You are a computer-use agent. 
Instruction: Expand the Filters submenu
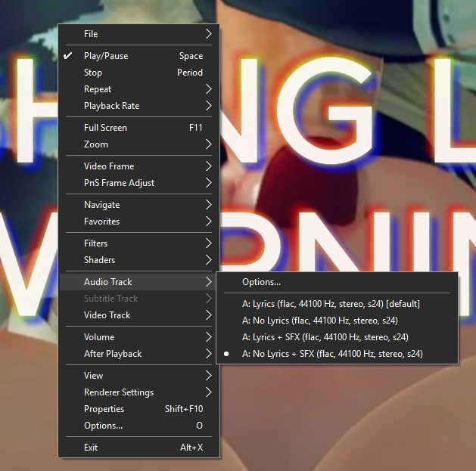tap(138, 243)
